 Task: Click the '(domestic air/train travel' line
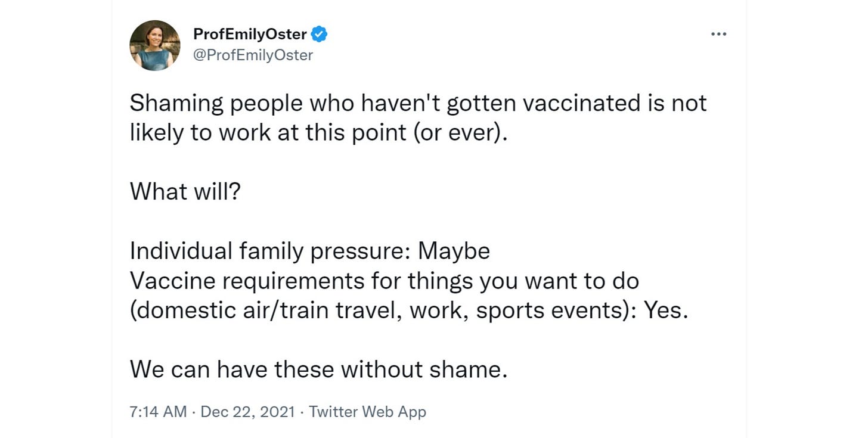[409, 311]
